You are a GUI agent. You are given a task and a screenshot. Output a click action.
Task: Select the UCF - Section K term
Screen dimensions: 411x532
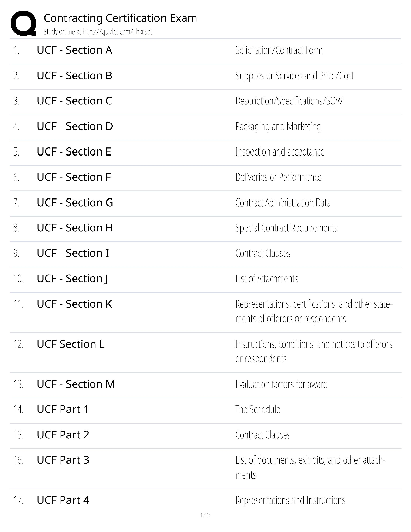[x=74, y=304]
